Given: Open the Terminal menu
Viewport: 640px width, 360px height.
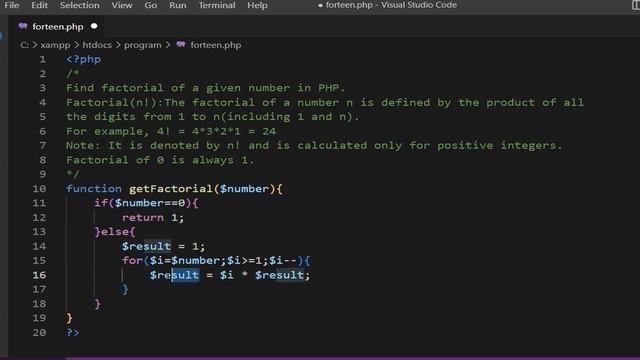Looking at the screenshot, I should tap(217, 5).
